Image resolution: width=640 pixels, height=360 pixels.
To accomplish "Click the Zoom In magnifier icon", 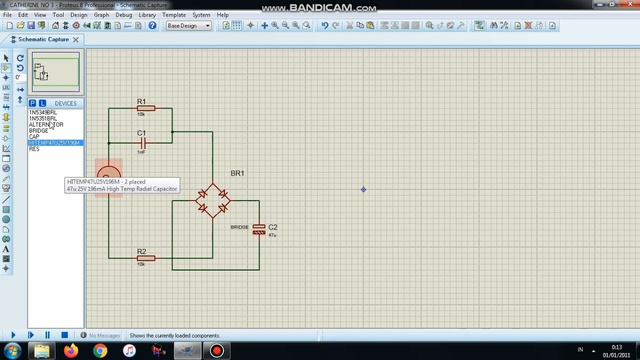I will click(275, 25).
